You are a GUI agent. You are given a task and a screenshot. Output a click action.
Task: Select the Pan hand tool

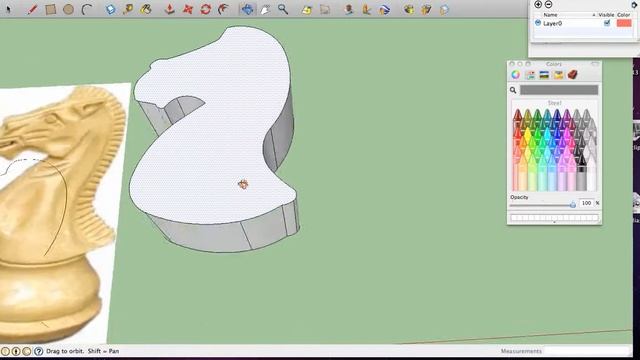pyautogui.click(x=265, y=9)
